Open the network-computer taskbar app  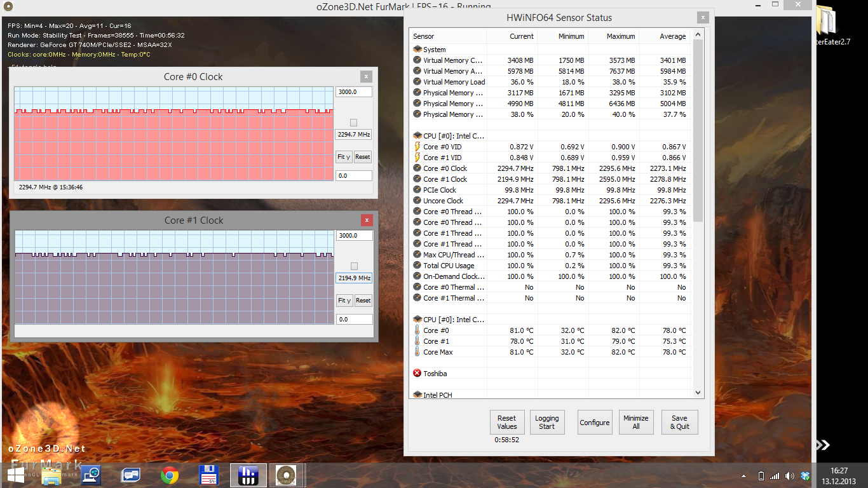pyautogui.click(x=92, y=475)
